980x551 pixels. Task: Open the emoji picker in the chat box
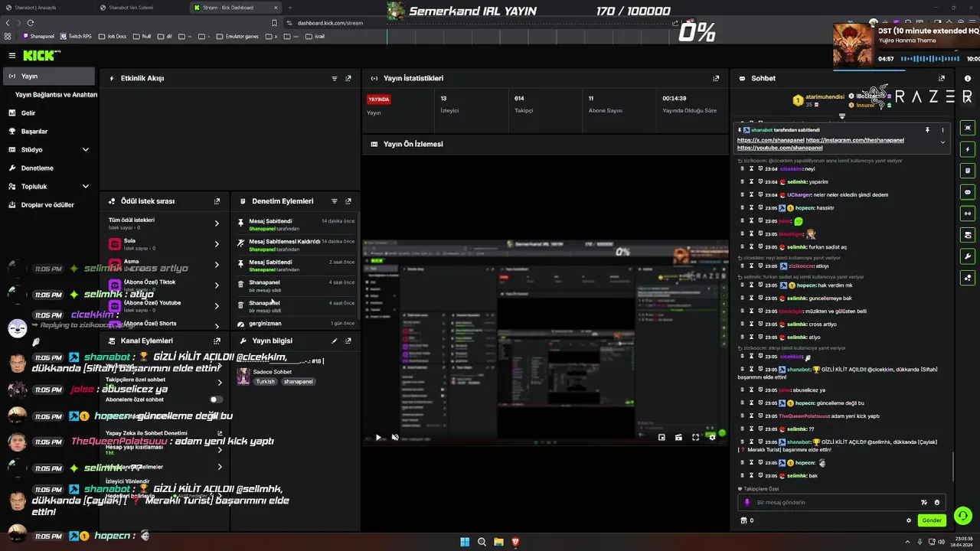click(x=937, y=503)
